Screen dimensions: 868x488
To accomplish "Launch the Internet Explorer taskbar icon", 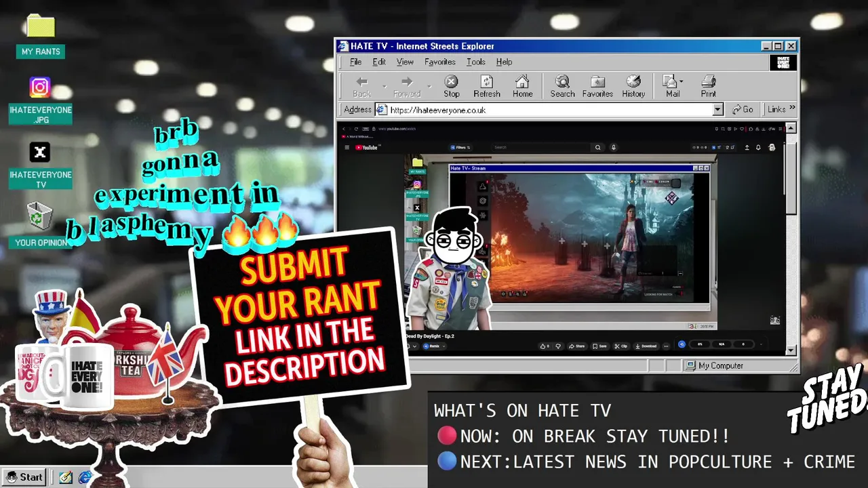I will click(x=85, y=477).
